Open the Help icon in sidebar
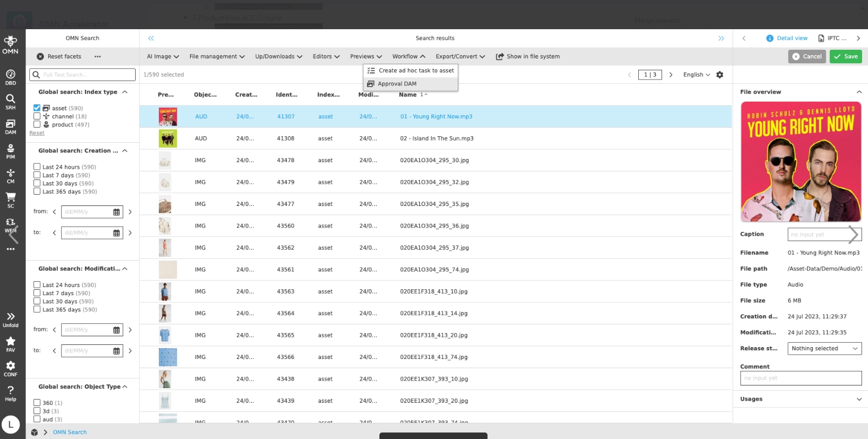Image resolution: width=868 pixels, height=439 pixels. point(10,393)
